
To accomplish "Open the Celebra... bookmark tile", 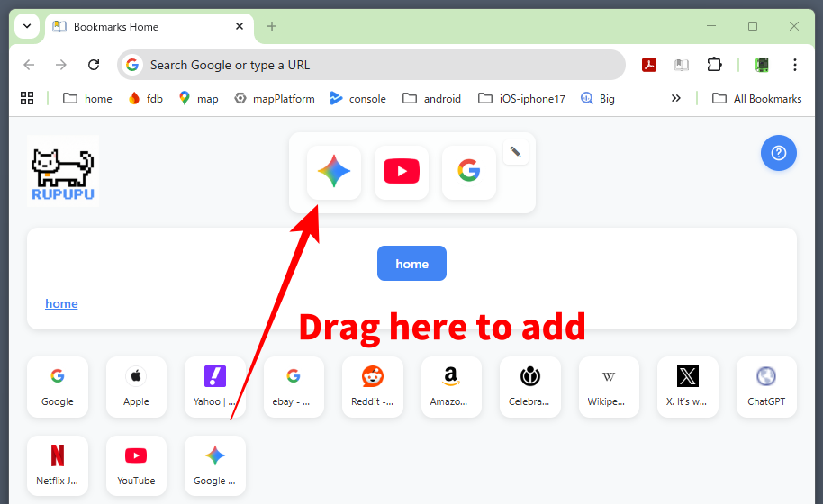I will pyautogui.click(x=529, y=387).
